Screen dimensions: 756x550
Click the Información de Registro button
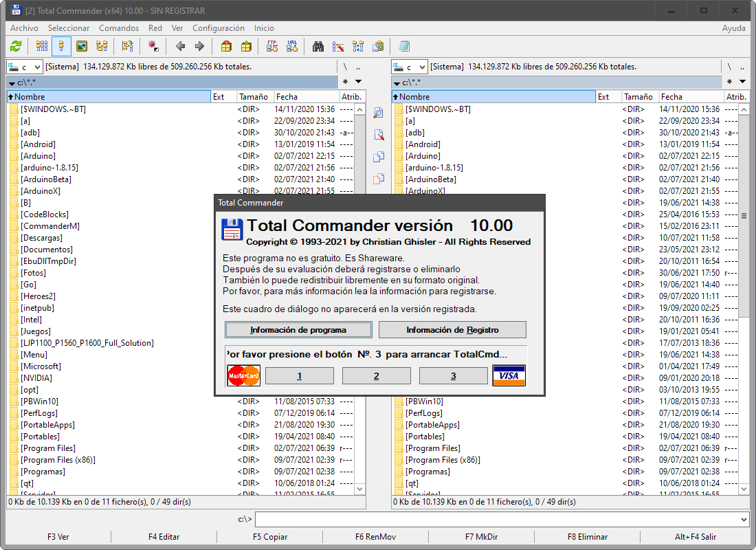[452, 330]
